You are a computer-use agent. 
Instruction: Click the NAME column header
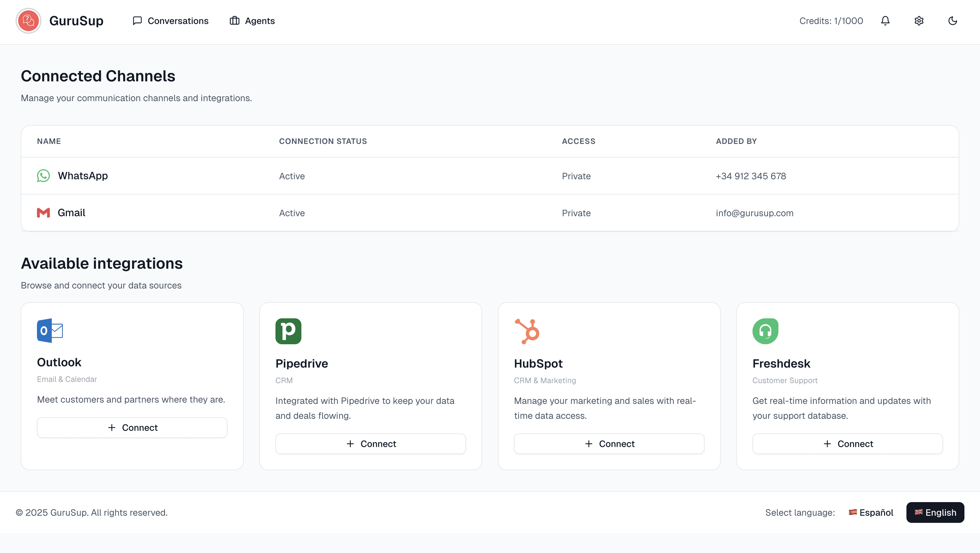point(49,141)
